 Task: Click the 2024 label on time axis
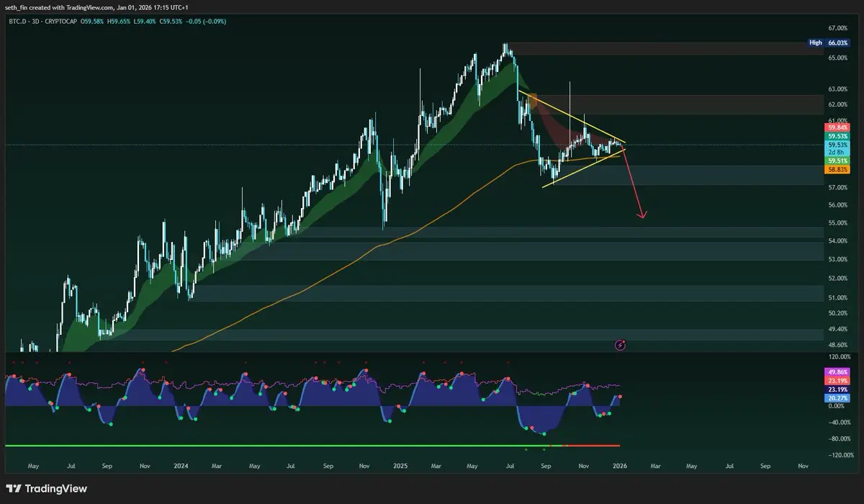click(x=181, y=466)
